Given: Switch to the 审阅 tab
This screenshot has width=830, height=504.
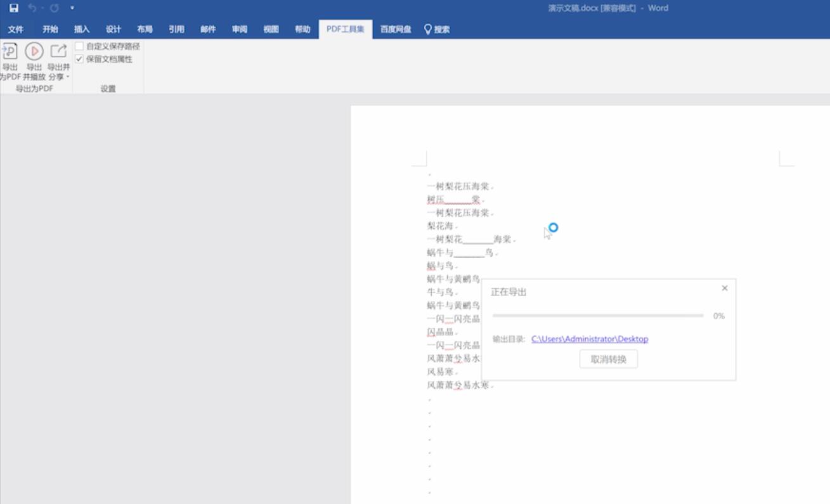Looking at the screenshot, I should pyautogui.click(x=240, y=29).
